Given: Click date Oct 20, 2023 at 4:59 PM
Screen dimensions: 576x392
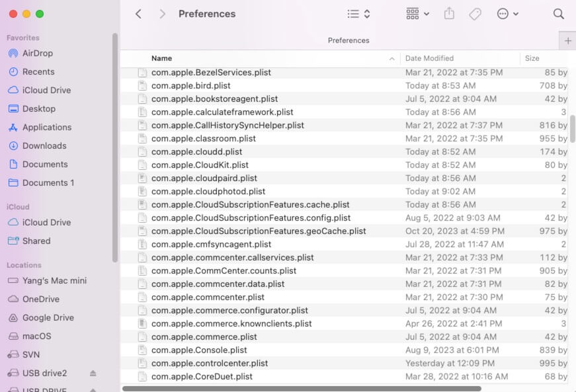Looking at the screenshot, I should [x=455, y=231].
